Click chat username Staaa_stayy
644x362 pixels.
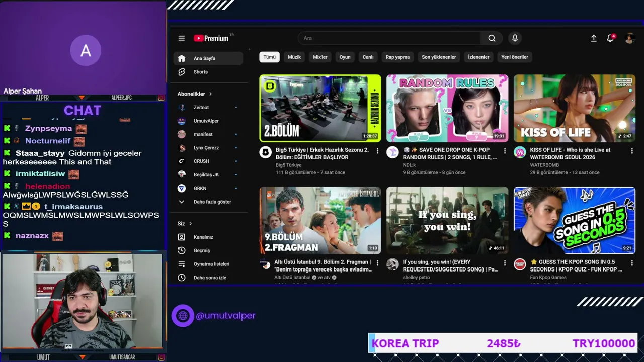tap(40, 153)
